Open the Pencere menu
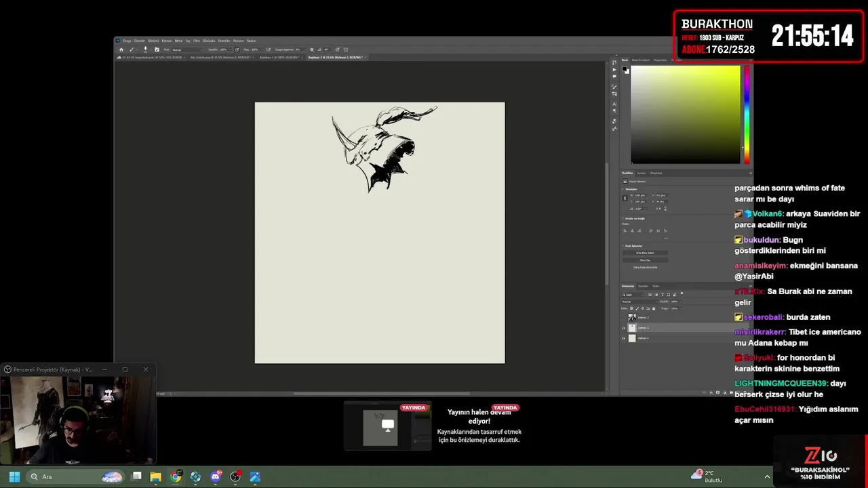Screen dimensions: 868x488 click(x=237, y=41)
